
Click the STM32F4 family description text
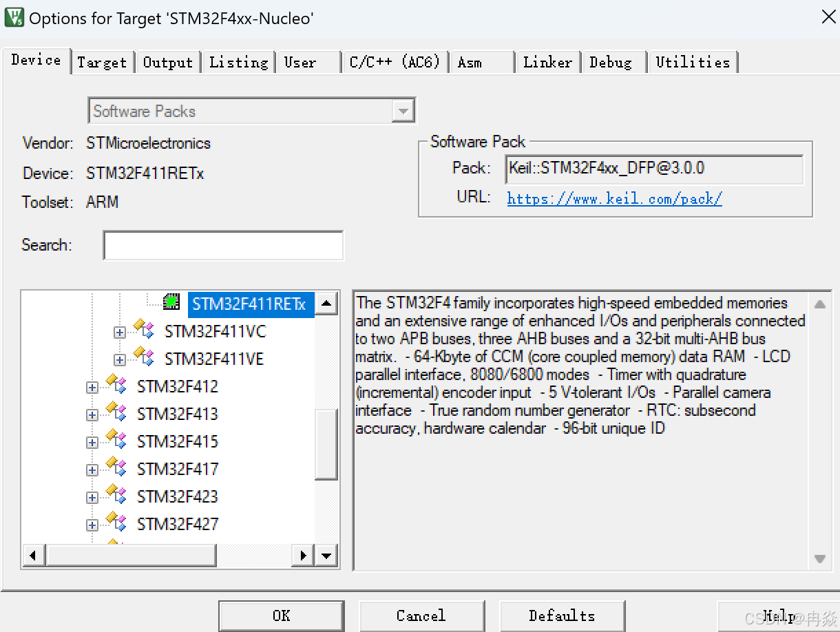tap(580, 366)
